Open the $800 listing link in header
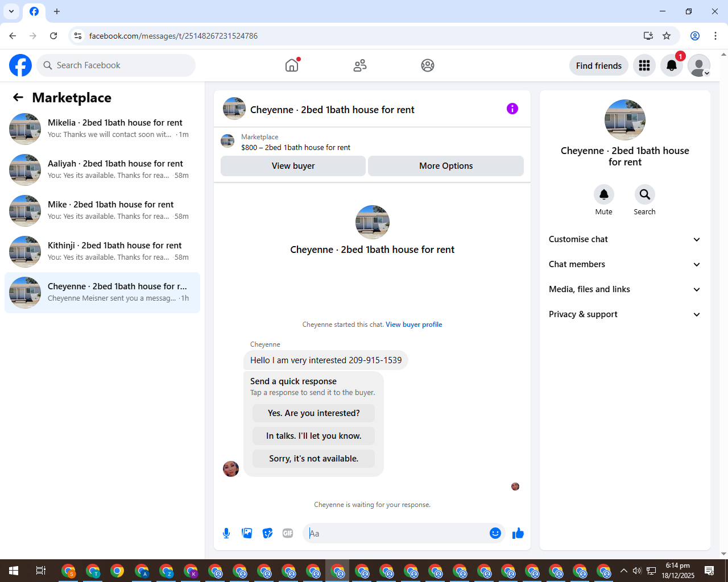Screen dimensions: 728x582 pos(296,147)
